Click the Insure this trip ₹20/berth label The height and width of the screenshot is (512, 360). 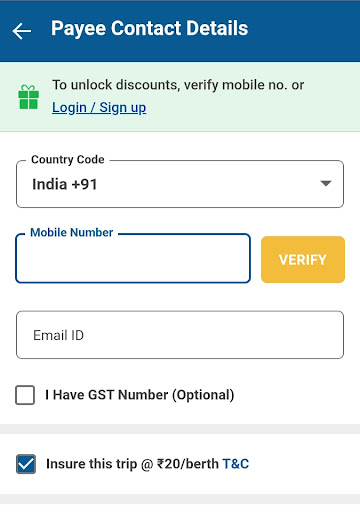click(x=132, y=464)
